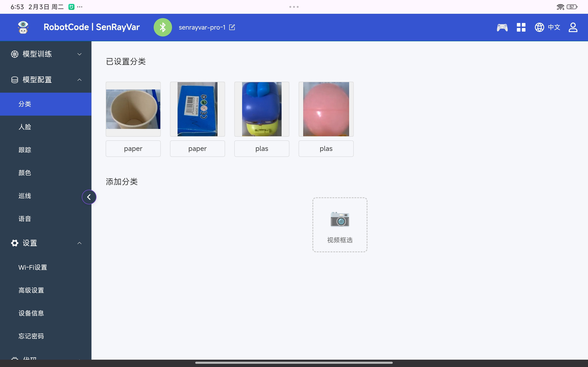The height and width of the screenshot is (367, 588).
Task: Click the edit icon next to senrayvar-pro-1
Action: (232, 27)
